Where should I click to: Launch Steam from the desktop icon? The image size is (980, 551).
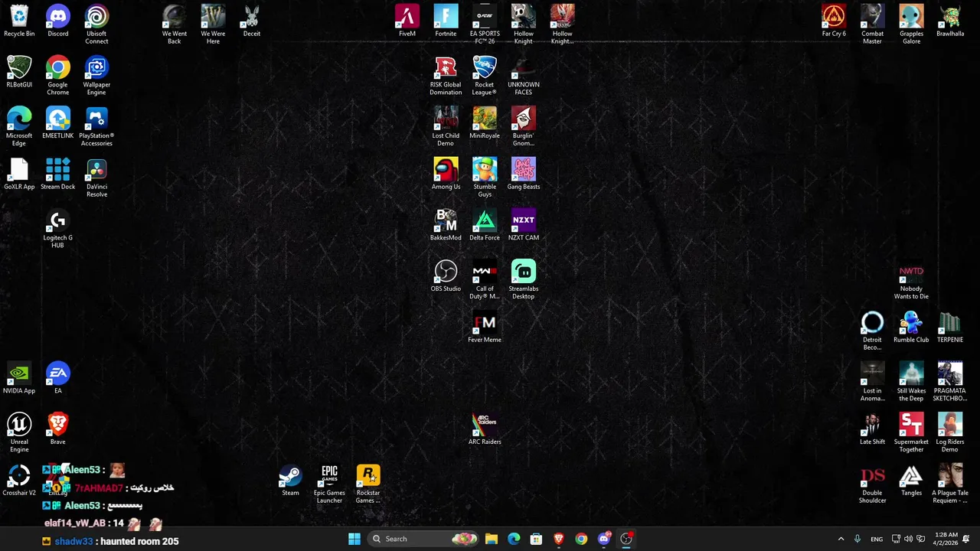coord(291,481)
